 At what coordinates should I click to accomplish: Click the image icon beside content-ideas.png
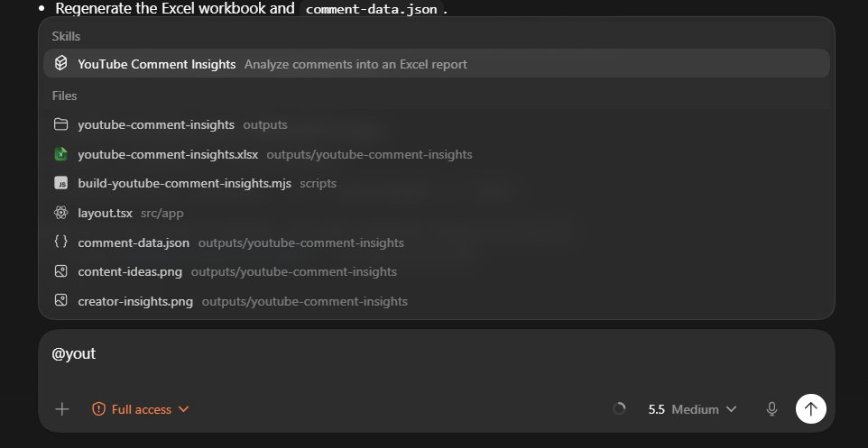pyautogui.click(x=60, y=271)
